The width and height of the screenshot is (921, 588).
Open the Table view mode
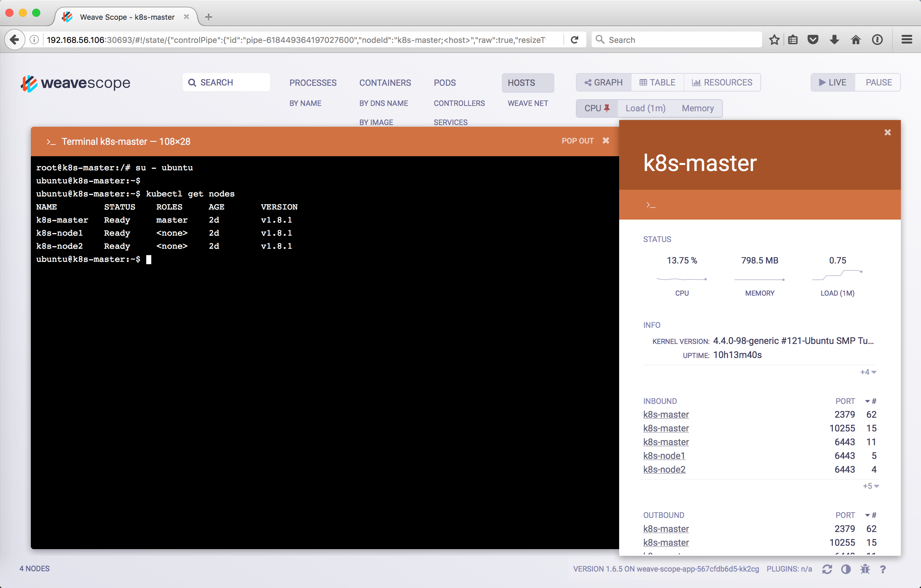(x=657, y=82)
